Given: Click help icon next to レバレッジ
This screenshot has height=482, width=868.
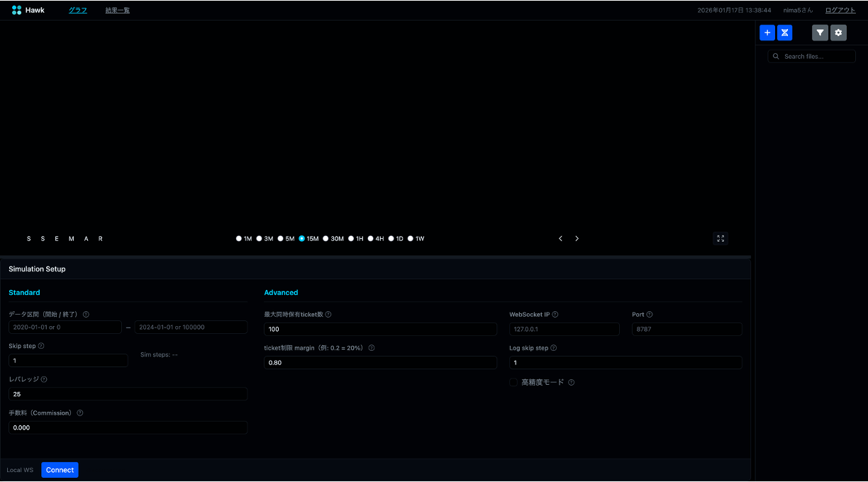Looking at the screenshot, I should [44, 379].
